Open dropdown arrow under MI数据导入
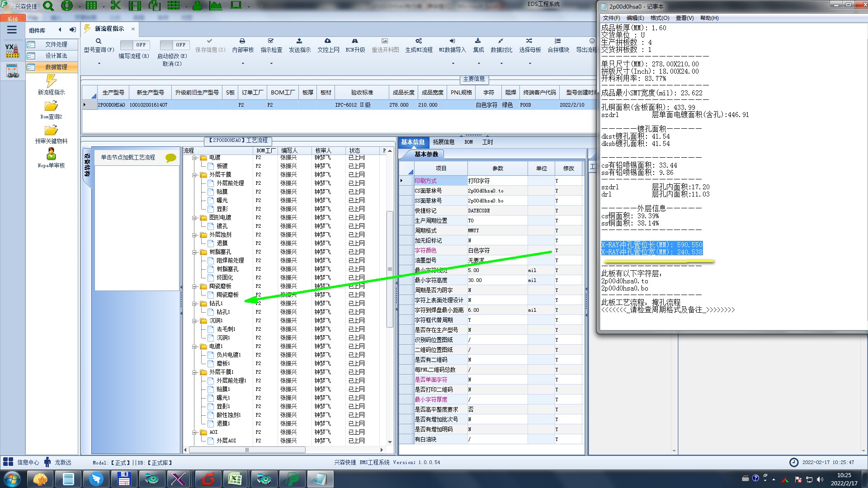 [453, 63]
